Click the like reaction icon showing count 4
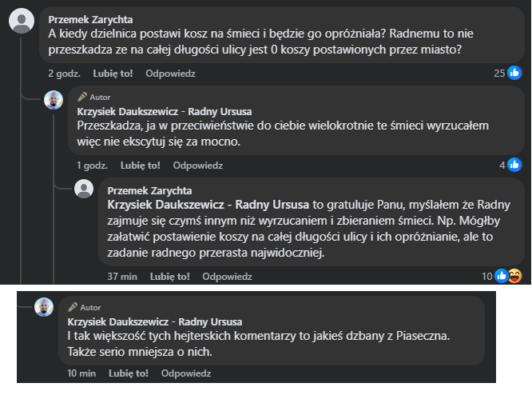This screenshot has width=532, height=403. click(x=515, y=166)
